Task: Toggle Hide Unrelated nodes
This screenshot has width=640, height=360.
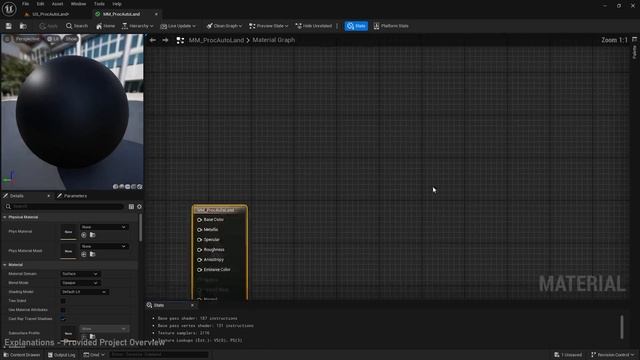Action: (x=313, y=26)
